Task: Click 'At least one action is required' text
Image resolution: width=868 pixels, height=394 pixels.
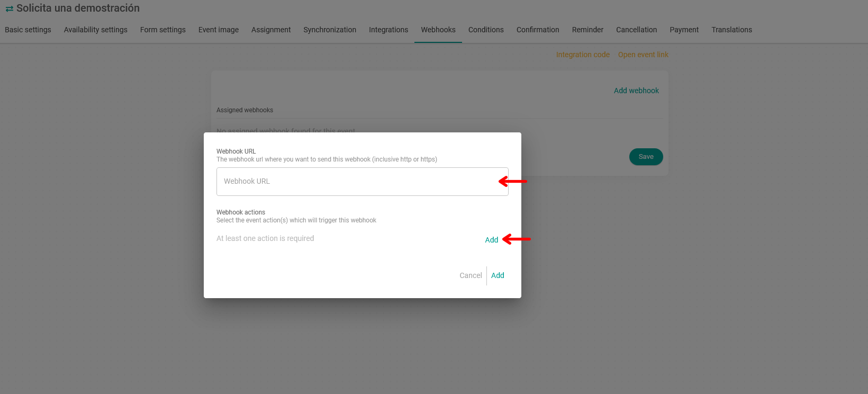Action: coord(265,238)
